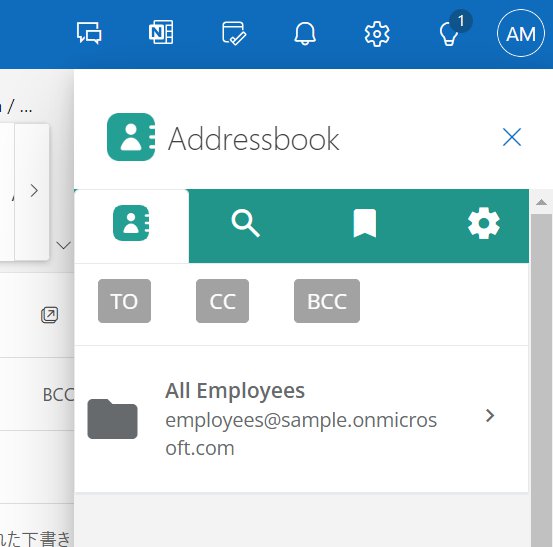Open the All Employees folder entry

tap(301, 419)
